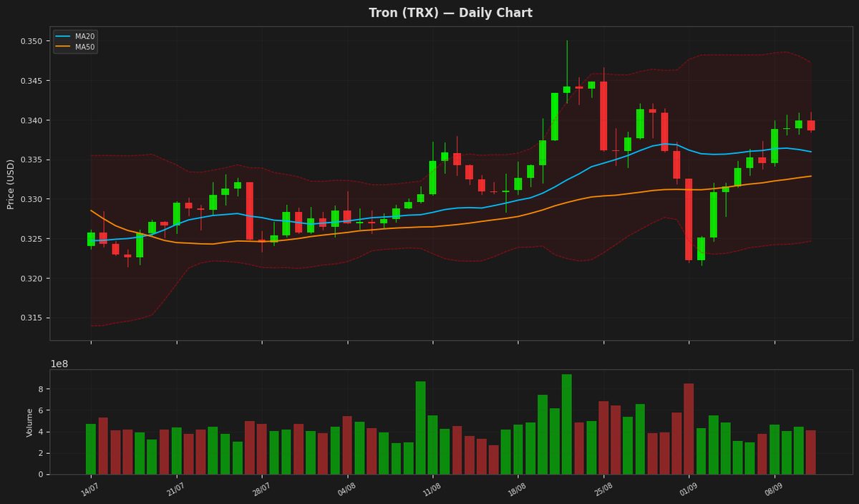The height and width of the screenshot is (504, 859).
Task: Click the tallest red volume bar near 01/09
Action: coord(689,429)
